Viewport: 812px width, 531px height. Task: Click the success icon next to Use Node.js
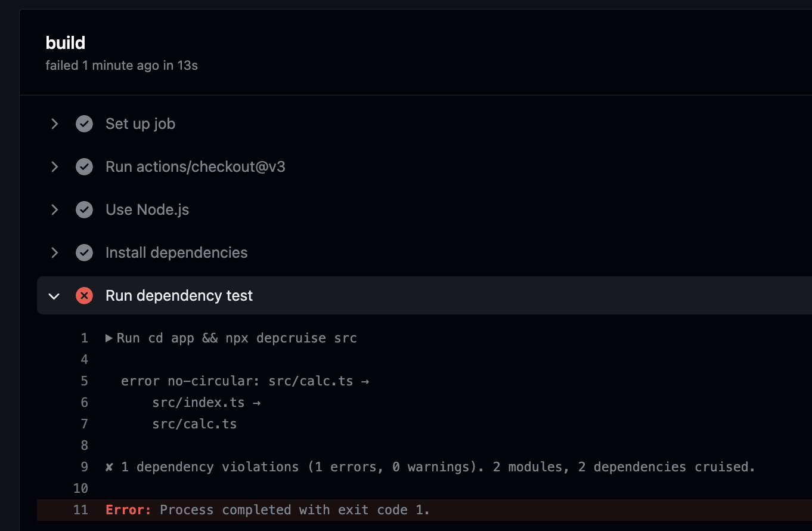coord(84,209)
